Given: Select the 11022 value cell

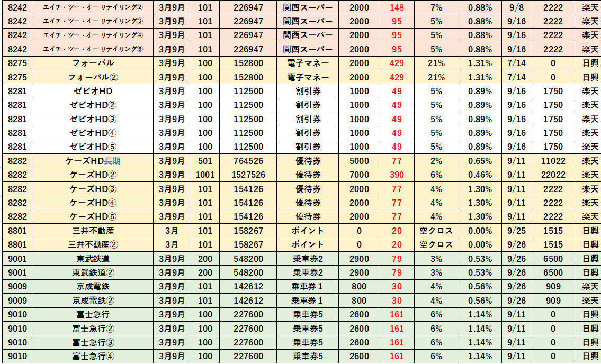Looking at the screenshot, I should pos(553,161).
